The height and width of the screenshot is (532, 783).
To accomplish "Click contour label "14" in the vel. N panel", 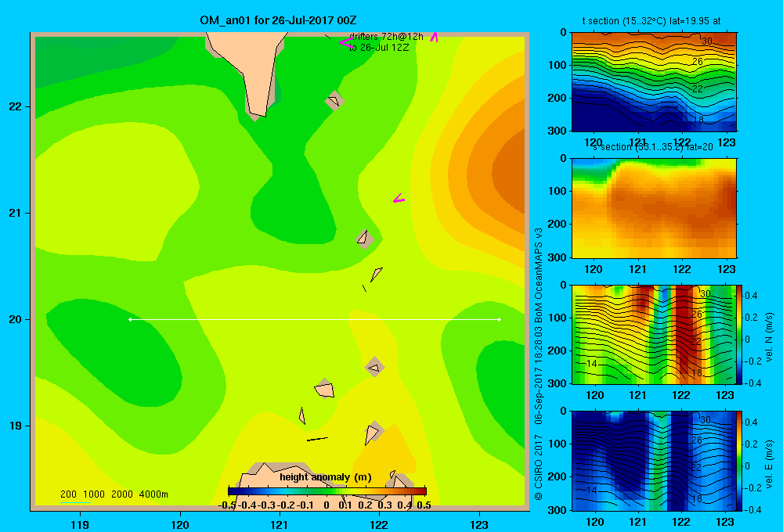I will pyautogui.click(x=591, y=364).
